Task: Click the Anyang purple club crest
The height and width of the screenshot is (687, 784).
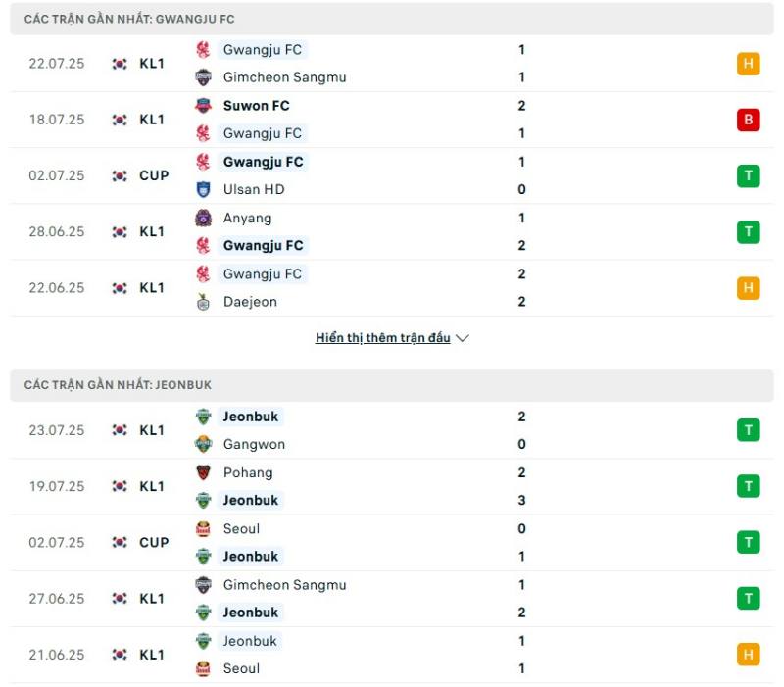Action: pyautogui.click(x=203, y=218)
